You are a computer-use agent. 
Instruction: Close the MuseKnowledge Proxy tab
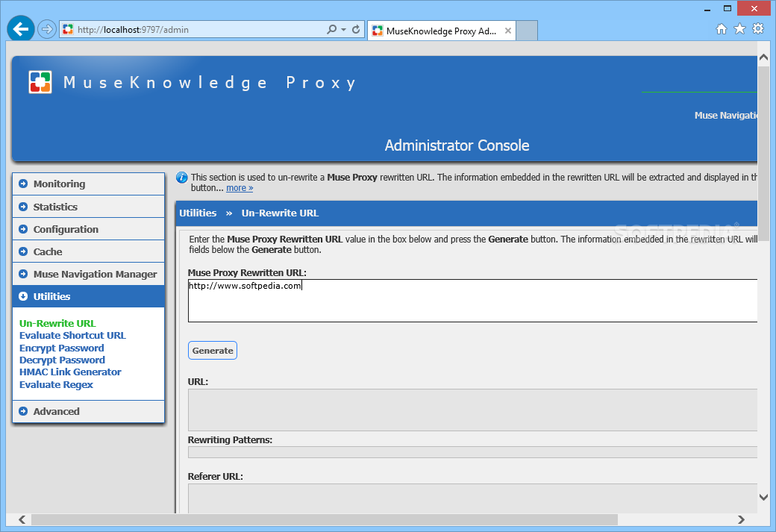point(508,31)
